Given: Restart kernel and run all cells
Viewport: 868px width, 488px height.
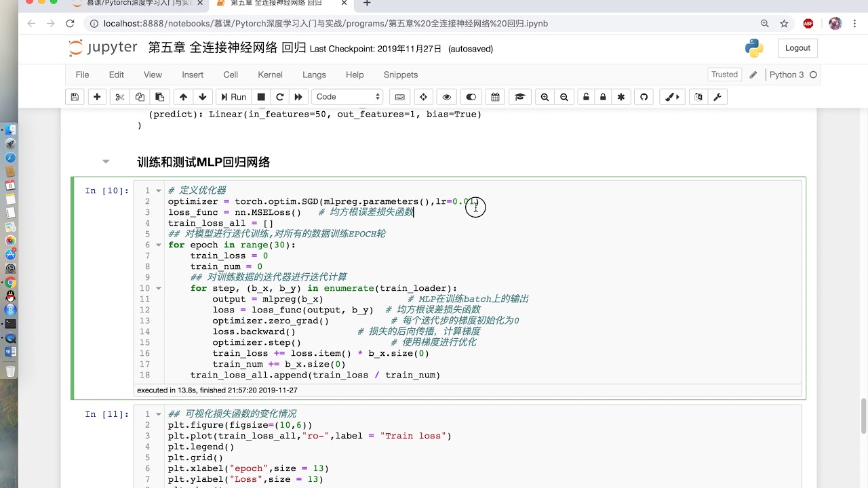Looking at the screenshot, I should tap(298, 97).
